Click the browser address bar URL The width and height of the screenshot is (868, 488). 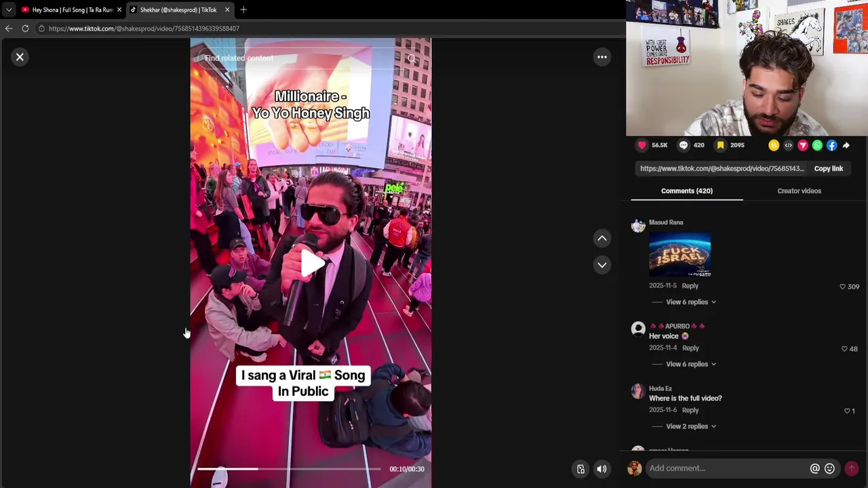click(x=144, y=28)
